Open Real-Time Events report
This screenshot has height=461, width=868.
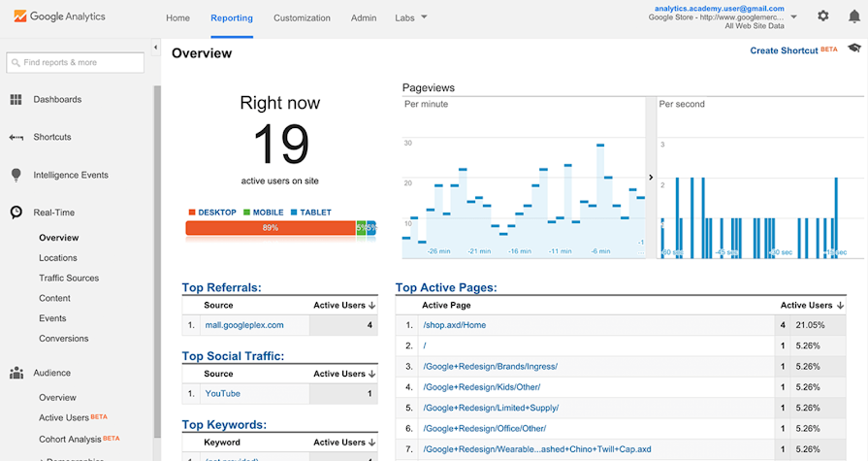(52, 318)
